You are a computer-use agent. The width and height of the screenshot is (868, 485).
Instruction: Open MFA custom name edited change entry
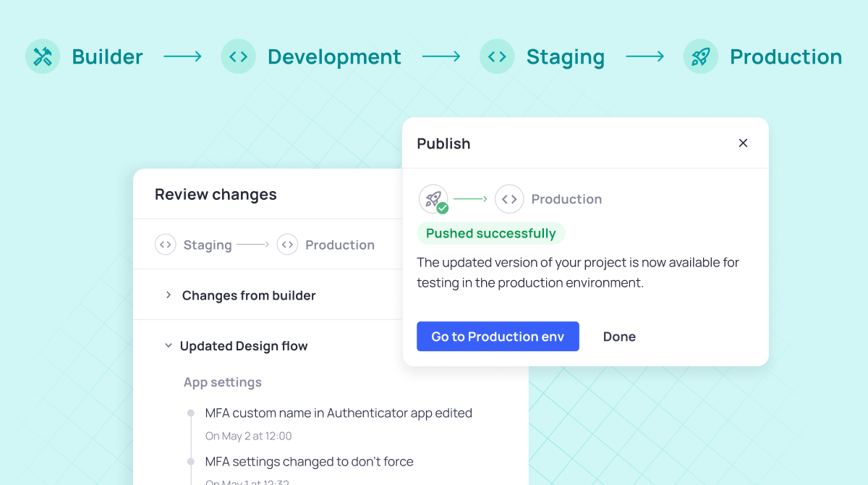pyautogui.click(x=338, y=413)
